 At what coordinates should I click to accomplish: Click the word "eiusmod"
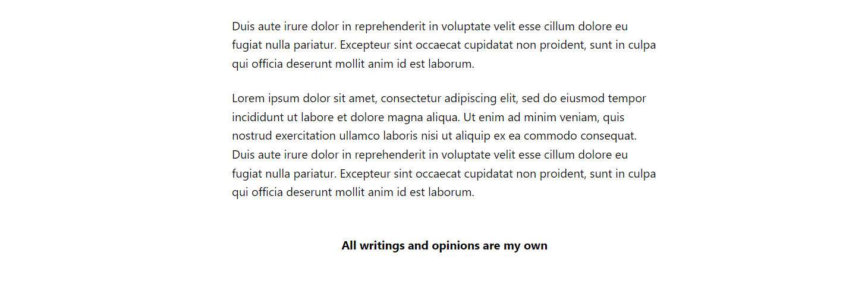point(582,99)
